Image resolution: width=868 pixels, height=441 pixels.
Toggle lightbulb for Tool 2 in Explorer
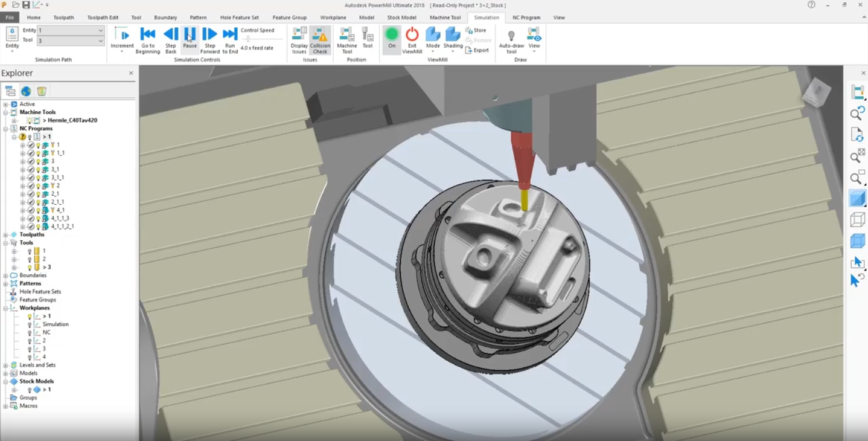(x=30, y=259)
